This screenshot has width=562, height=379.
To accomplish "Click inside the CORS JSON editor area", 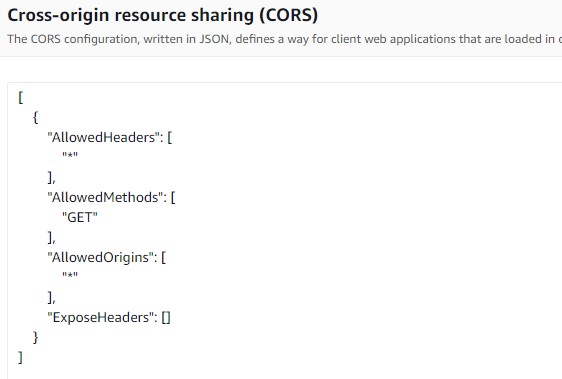I will pyautogui.click(x=285, y=231).
